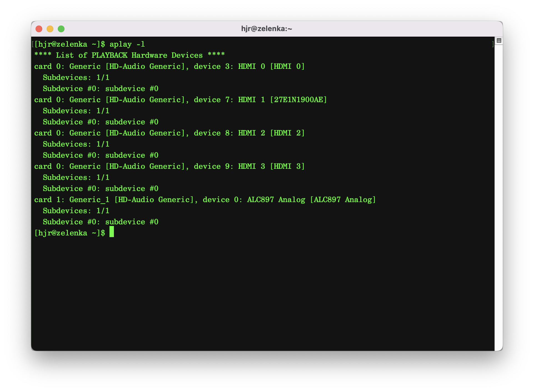Click the Subdevice #0 line under ALC897
This screenshot has height=392, width=534.
(101, 222)
